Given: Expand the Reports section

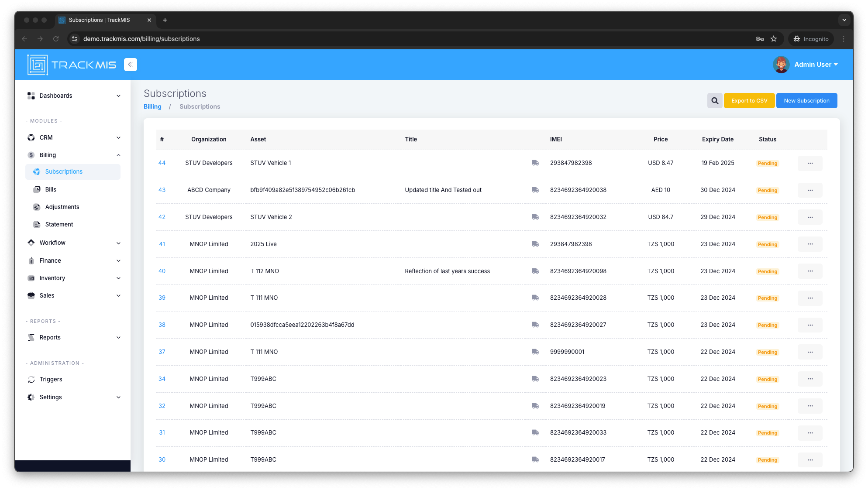Looking at the screenshot, I should pos(73,337).
